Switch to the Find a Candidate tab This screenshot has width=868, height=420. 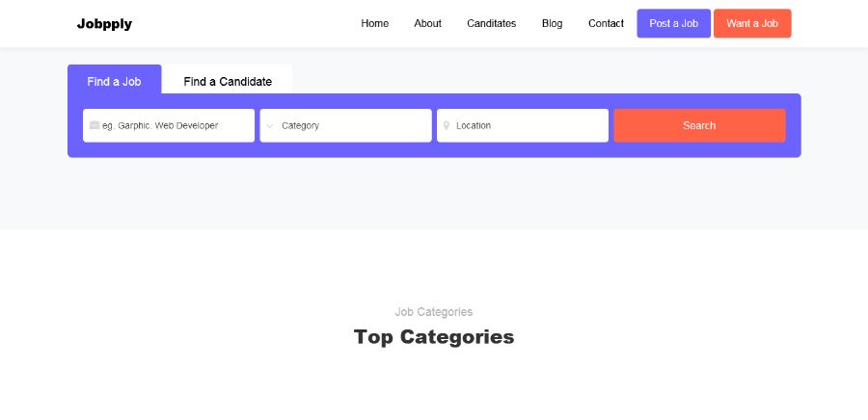(228, 81)
